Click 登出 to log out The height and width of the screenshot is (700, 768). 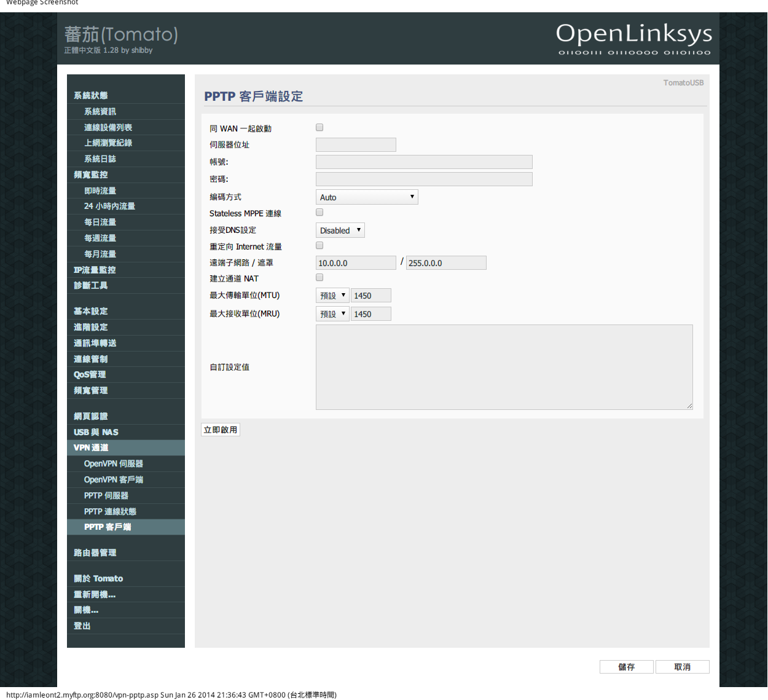(x=126, y=626)
